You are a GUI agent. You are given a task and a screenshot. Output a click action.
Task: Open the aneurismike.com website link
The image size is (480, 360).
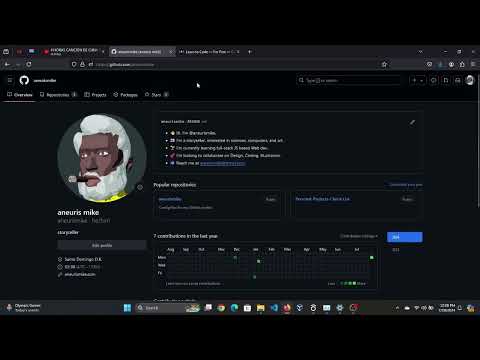click(x=80, y=274)
